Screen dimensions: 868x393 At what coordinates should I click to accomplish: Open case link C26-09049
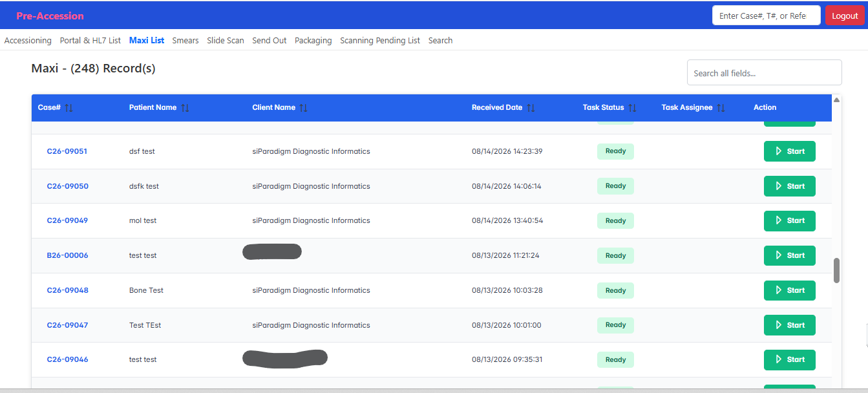(x=67, y=220)
